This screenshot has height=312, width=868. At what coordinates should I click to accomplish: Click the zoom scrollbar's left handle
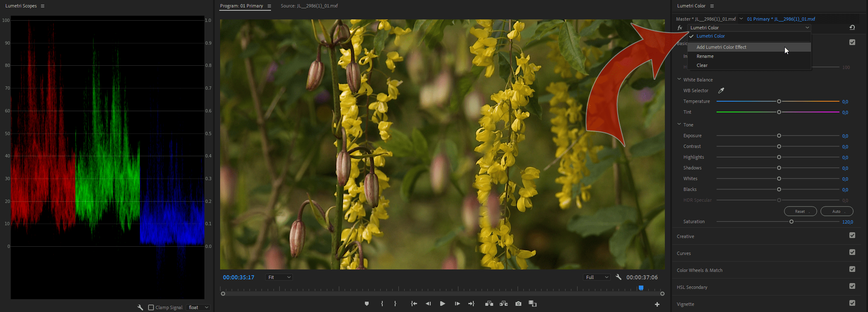[223, 294]
